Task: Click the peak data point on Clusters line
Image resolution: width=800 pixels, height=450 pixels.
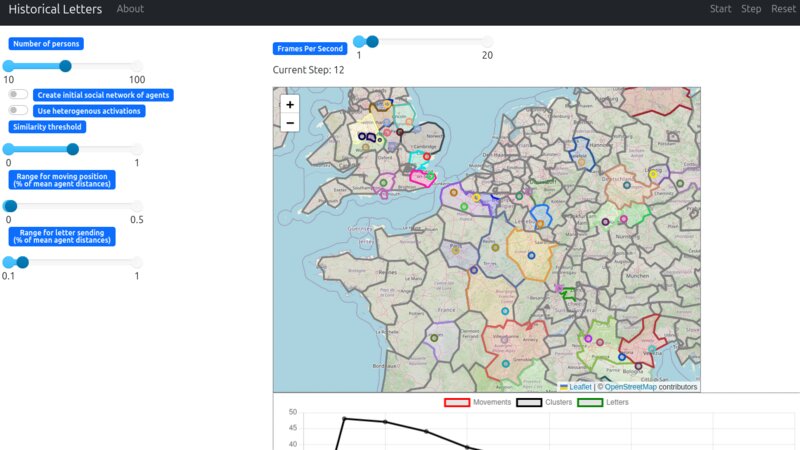Action: (x=345, y=419)
